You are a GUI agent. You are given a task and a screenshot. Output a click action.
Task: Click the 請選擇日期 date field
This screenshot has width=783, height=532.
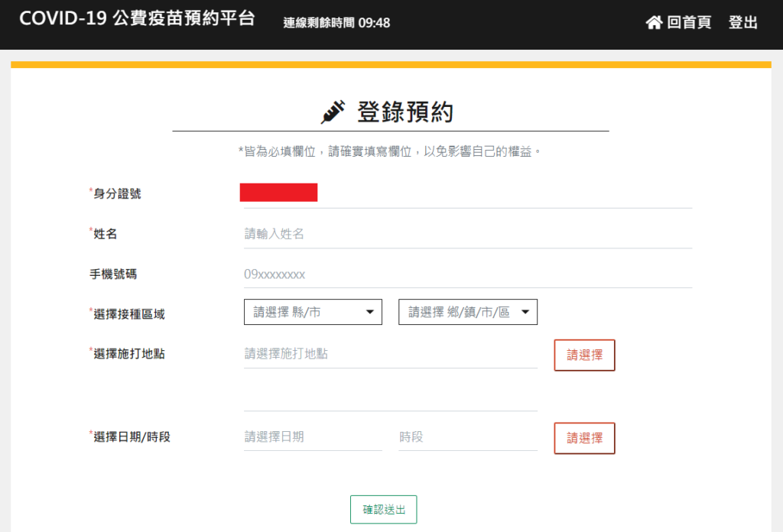pyautogui.click(x=312, y=437)
